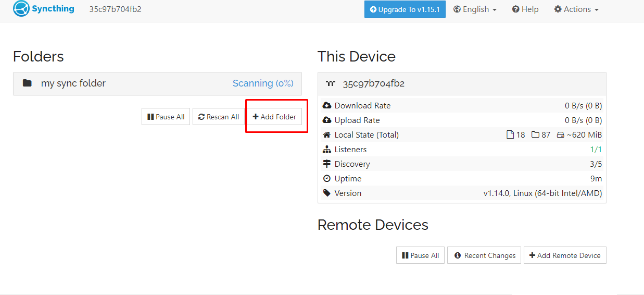Click the globe icon beside English
Screen dimensions: 644x295
pyautogui.click(x=457, y=9)
